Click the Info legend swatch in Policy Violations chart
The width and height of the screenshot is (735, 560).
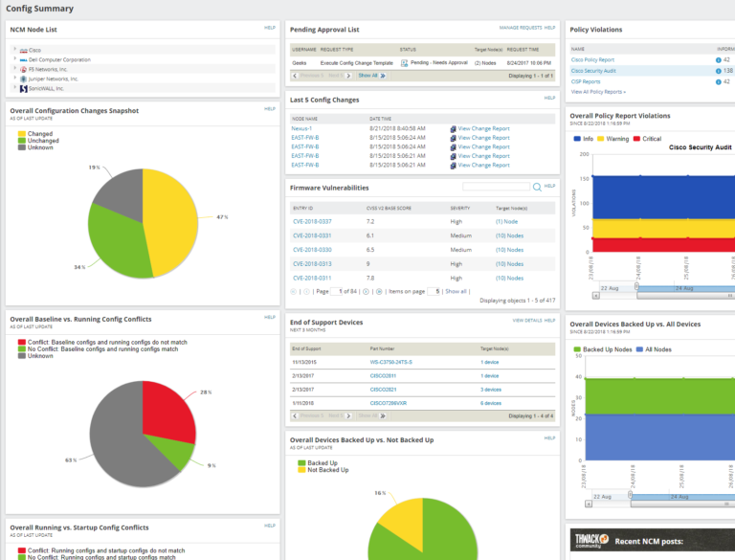coord(577,139)
